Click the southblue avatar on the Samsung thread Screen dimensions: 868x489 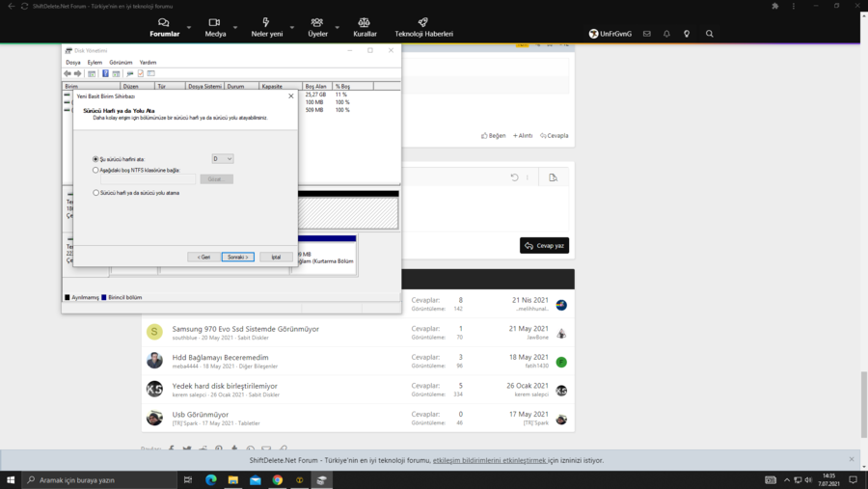coord(154,332)
